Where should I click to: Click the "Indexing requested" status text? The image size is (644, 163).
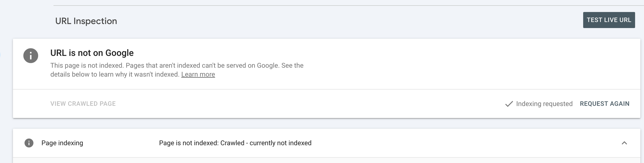tap(544, 104)
